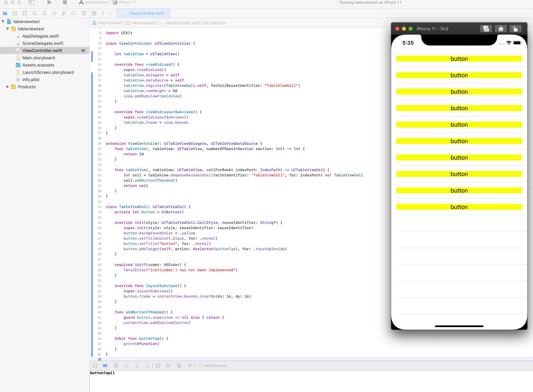Click the Products folder row
This screenshot has height=392, width=533.
[x=45, y=87]
